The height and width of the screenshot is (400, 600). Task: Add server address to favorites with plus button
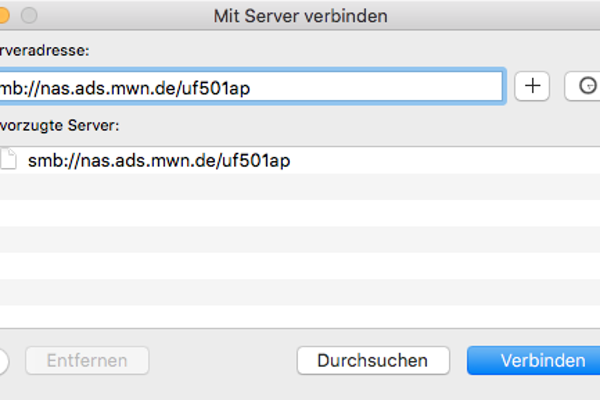pos(532,86)
